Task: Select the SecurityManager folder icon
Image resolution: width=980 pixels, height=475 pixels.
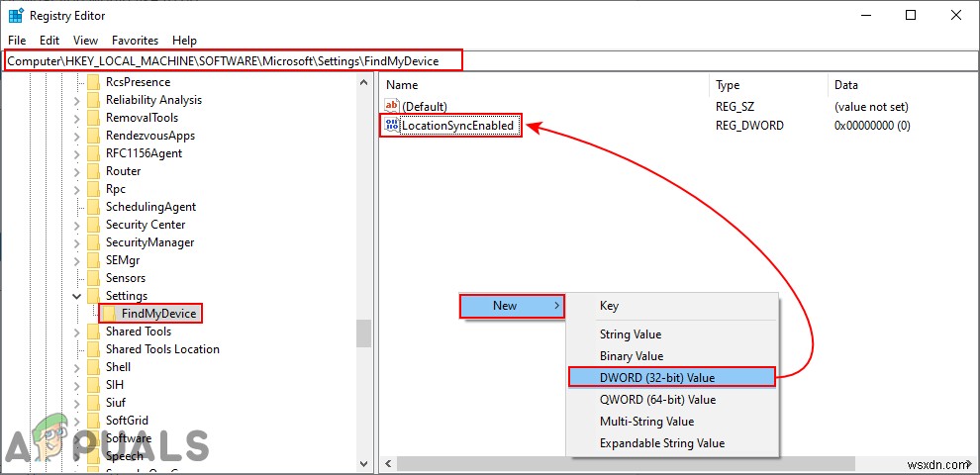Action: (x=94, y=242)
